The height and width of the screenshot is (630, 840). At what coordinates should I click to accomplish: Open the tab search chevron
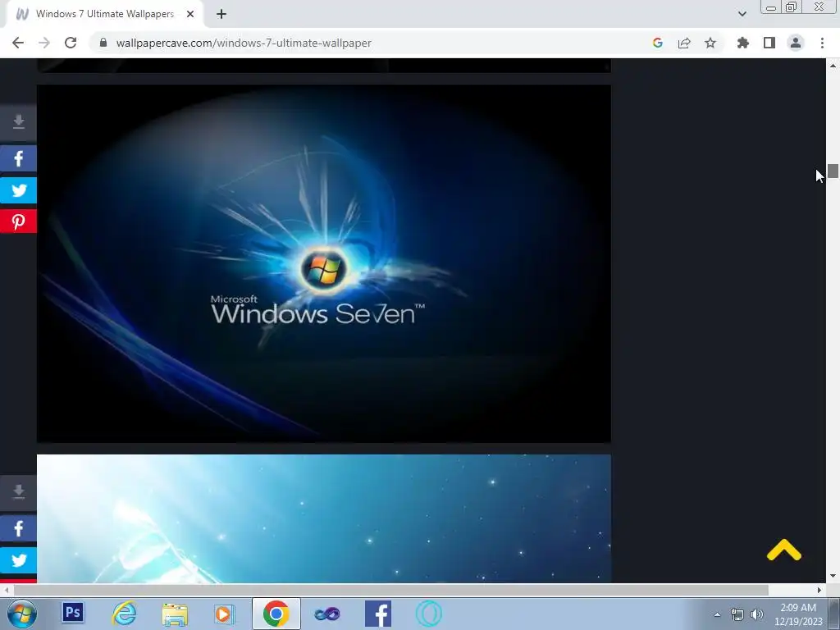[742, 14]
